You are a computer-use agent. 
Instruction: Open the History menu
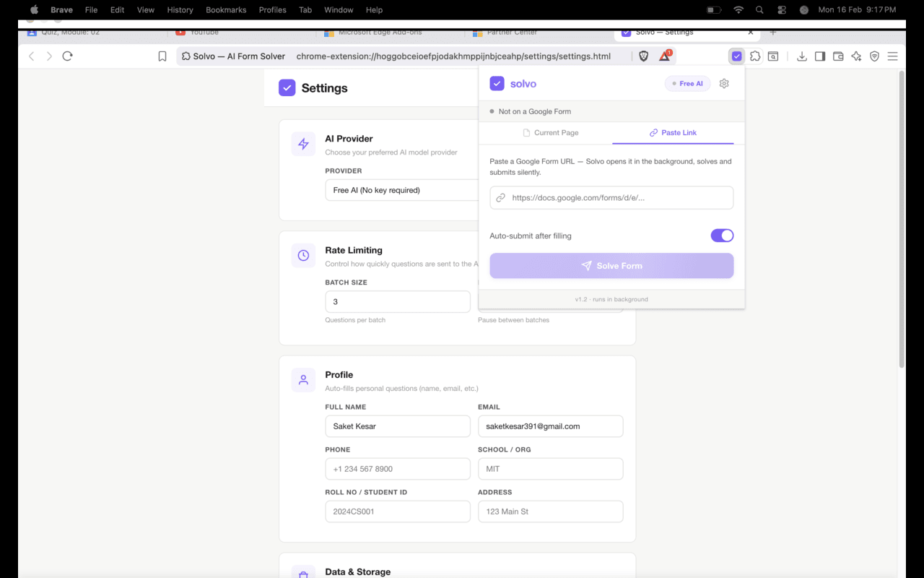[180, 10]
